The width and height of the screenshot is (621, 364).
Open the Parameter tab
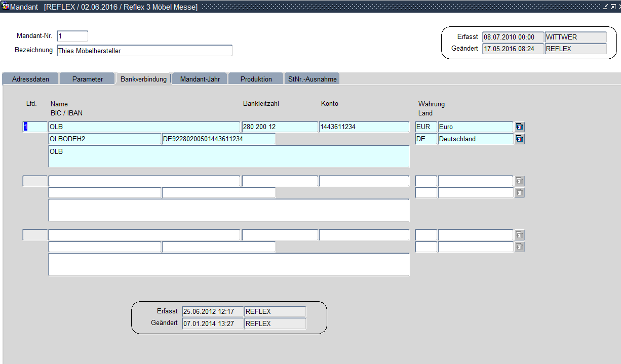tap(87, 79)
